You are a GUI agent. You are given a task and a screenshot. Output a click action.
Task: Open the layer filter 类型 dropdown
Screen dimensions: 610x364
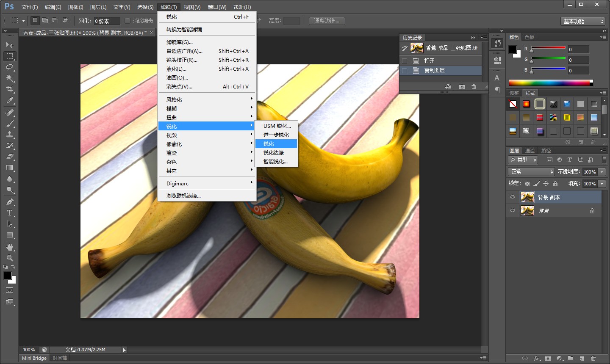pos(523,160)
